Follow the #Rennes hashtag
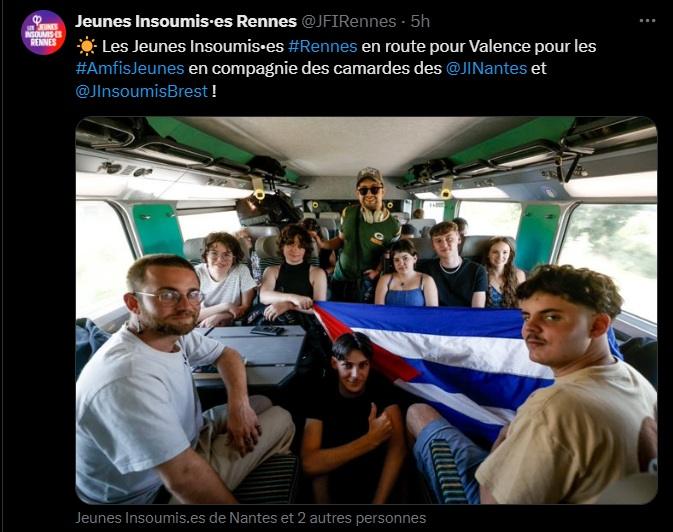 coord(322,46)
